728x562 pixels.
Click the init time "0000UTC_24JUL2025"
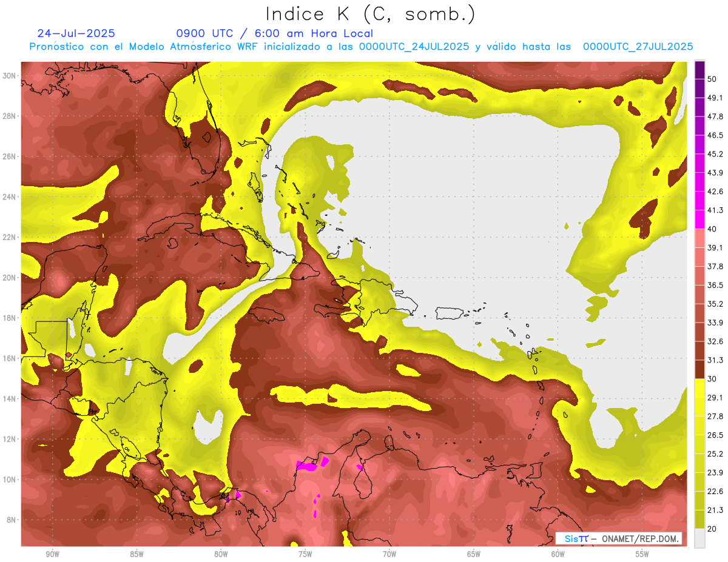coord(414,47)
